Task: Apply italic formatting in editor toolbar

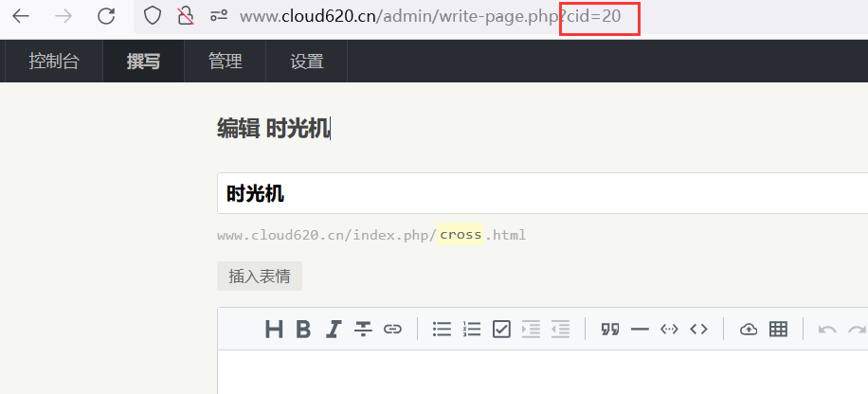Action: click(x=333, y=330)
